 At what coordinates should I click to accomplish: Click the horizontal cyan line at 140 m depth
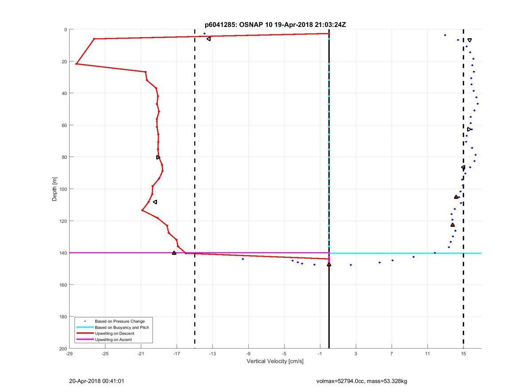click(405, 253)
